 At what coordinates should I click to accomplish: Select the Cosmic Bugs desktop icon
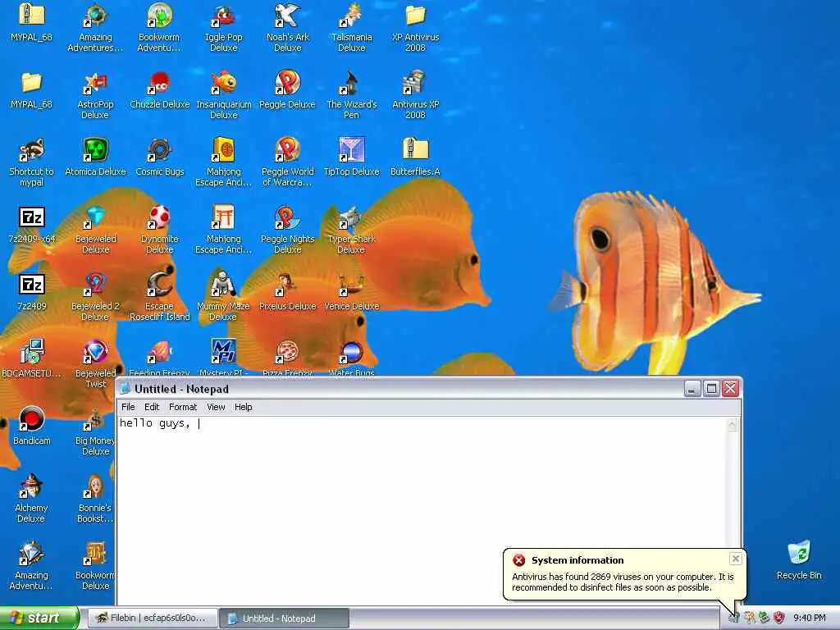160,157
